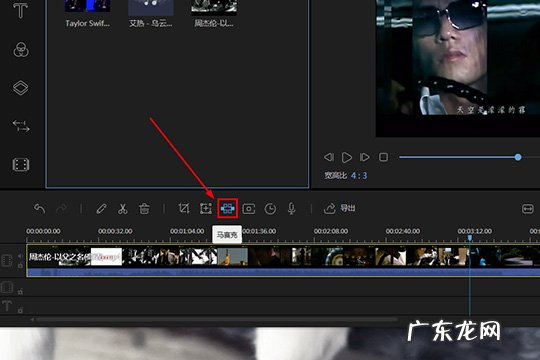Click the timeline playhead marker

(x=470, y=238)
